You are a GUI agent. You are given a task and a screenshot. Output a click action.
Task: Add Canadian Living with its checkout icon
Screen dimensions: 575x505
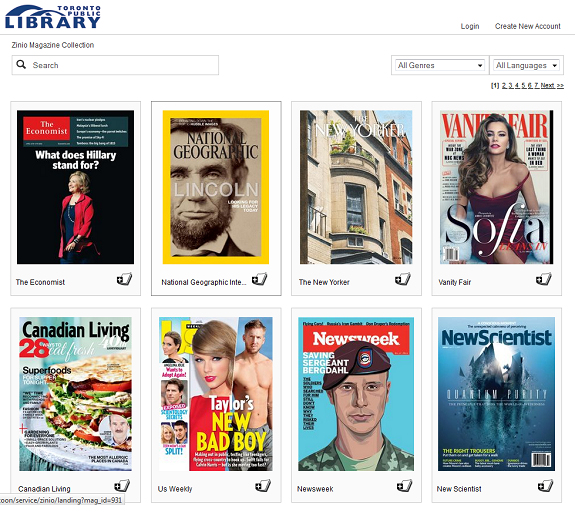pos(122,486)
